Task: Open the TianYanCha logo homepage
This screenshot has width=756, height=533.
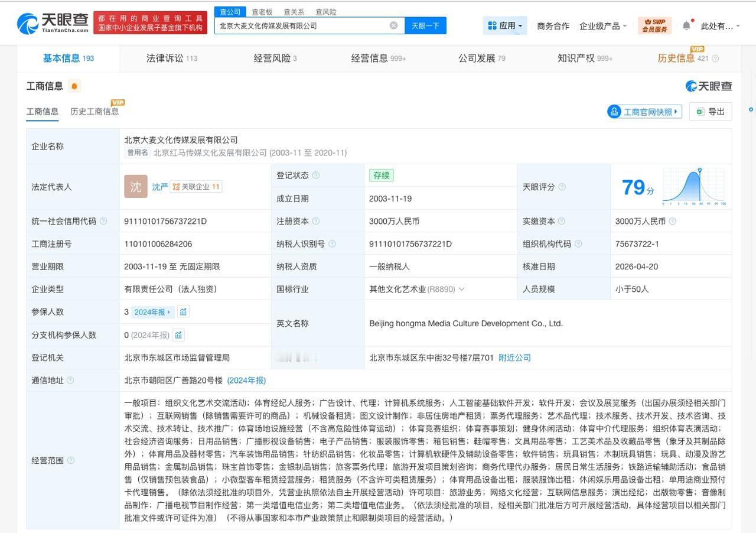Action: [x=53, y=22]
